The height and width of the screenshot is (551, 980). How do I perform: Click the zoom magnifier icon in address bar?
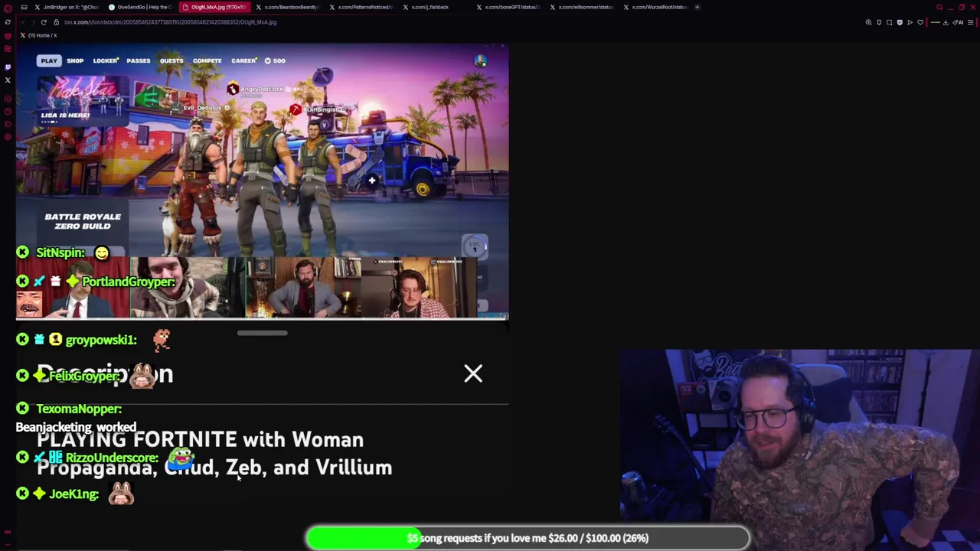868,22
